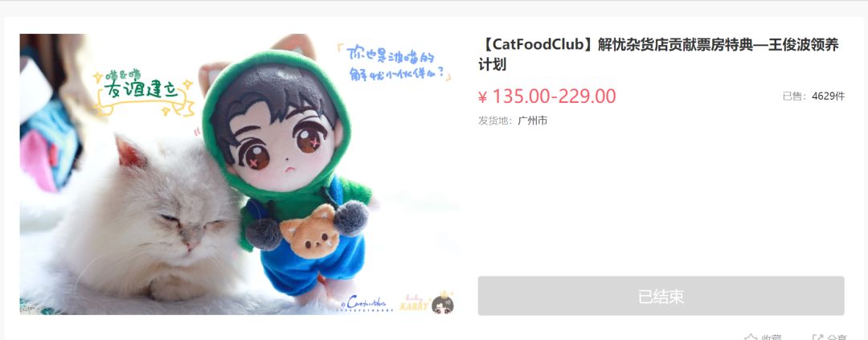The height and width of the screenshot is (340, 868).
Task: Click the plush doll's face in the photo
Action: 280,143
